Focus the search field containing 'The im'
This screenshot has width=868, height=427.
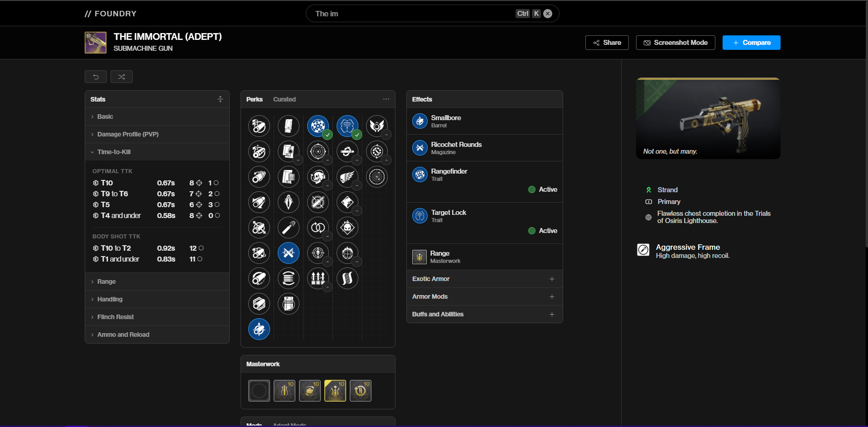click(433, 14)
